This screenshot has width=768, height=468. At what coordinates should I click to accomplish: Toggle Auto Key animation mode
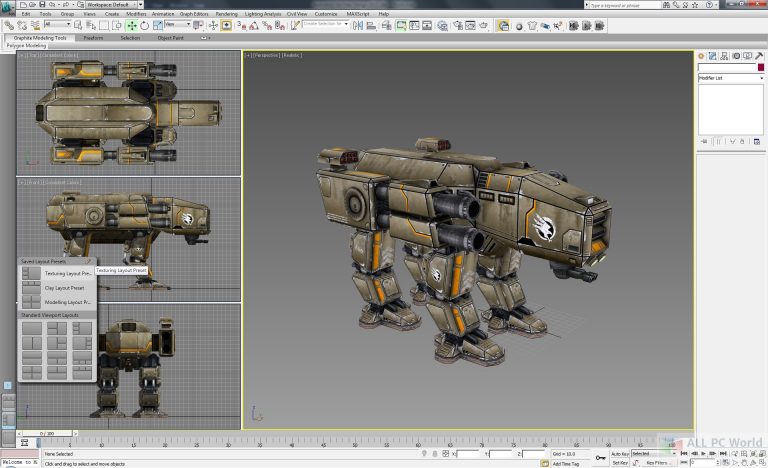tap(619, 453)
